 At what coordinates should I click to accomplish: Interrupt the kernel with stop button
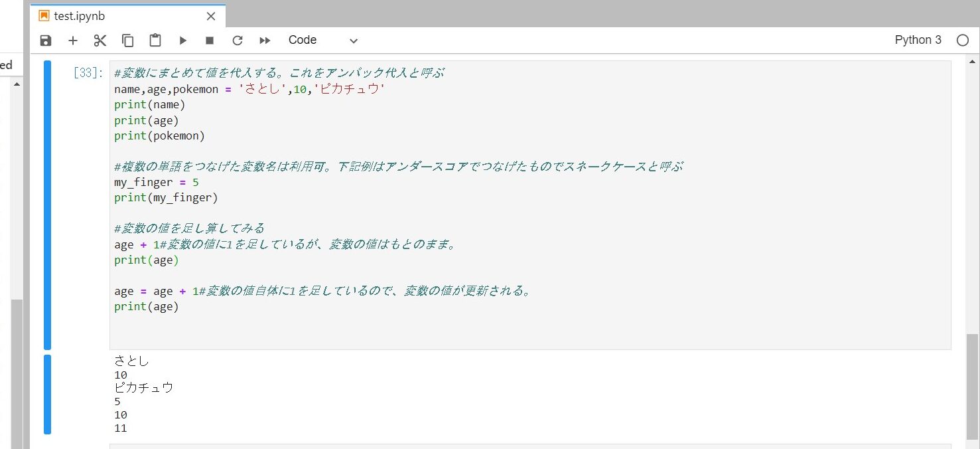click(x=210, y=41)
